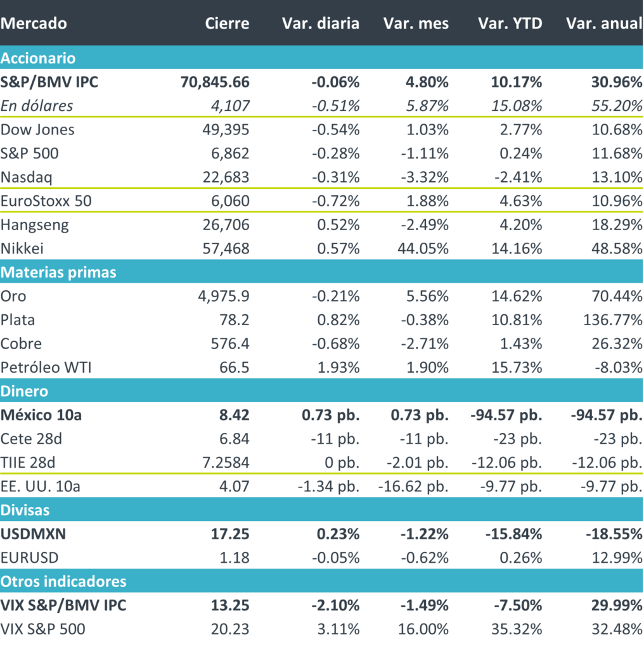Click the Cierre column header
The image size is (644, 649).
227,23
